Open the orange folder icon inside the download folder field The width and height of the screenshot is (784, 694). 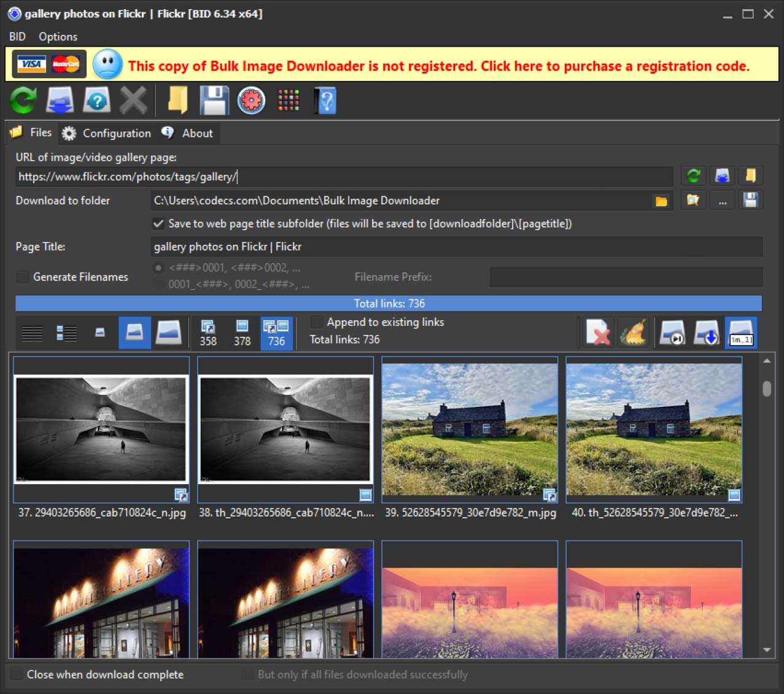[661, 201]
